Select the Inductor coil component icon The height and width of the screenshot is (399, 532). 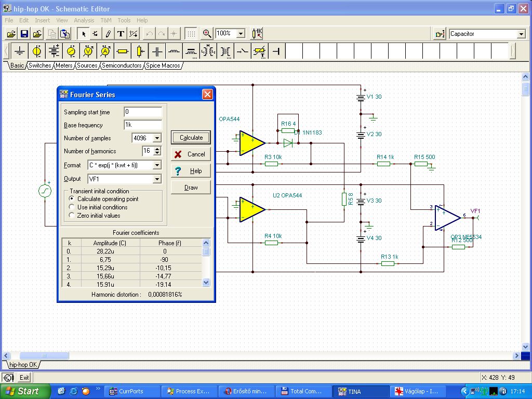[174, 51]
